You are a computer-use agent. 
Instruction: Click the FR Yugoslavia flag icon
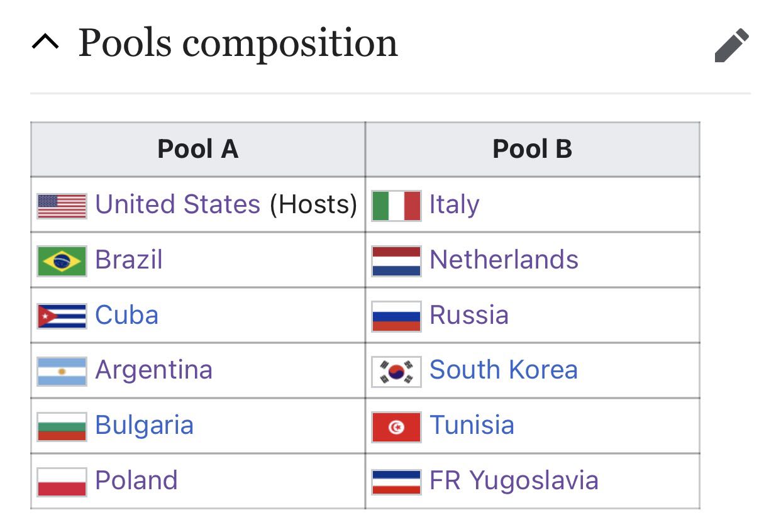tap(396, 482)
